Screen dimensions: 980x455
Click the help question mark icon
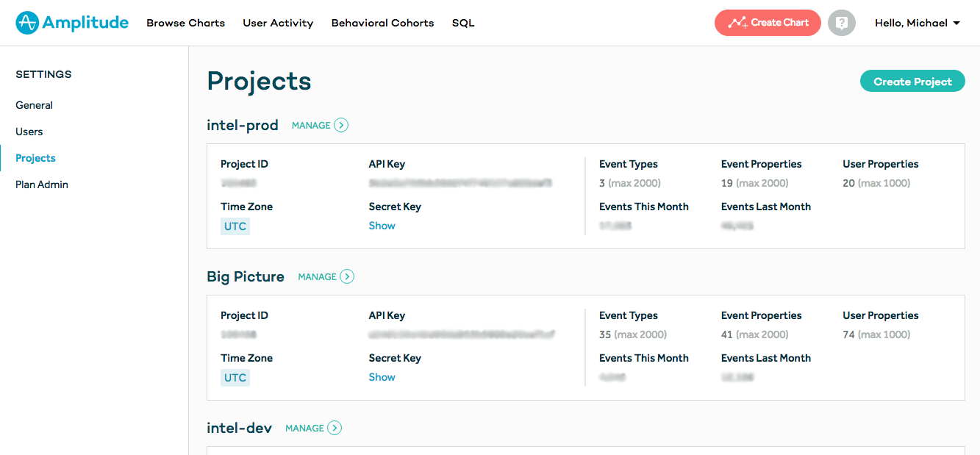point(841,23)
